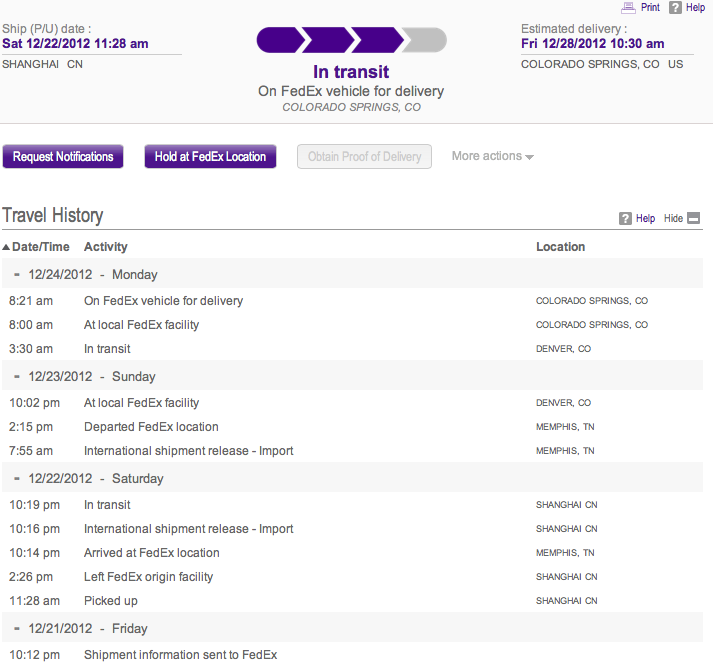Click 'MEMPHIS, TN' location in 2:15 pm row
713x667 pixels.
coord(565,427)
